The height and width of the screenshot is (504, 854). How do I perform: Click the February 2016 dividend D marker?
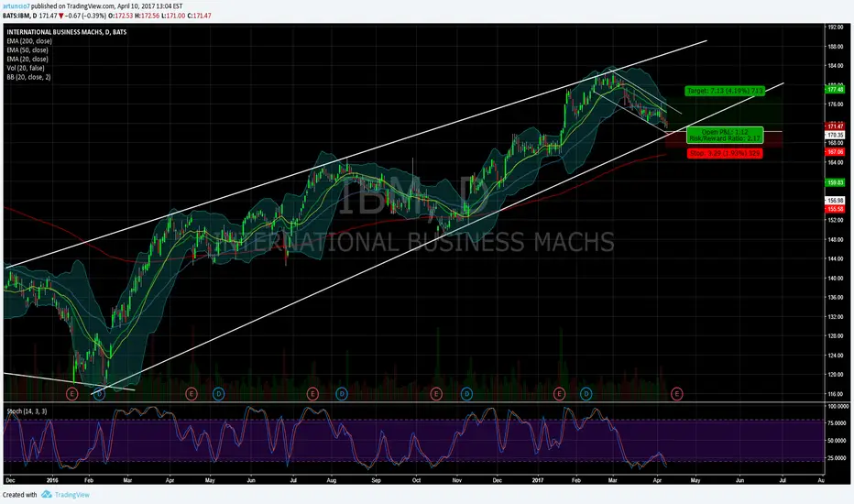click(x=99, y=393)
